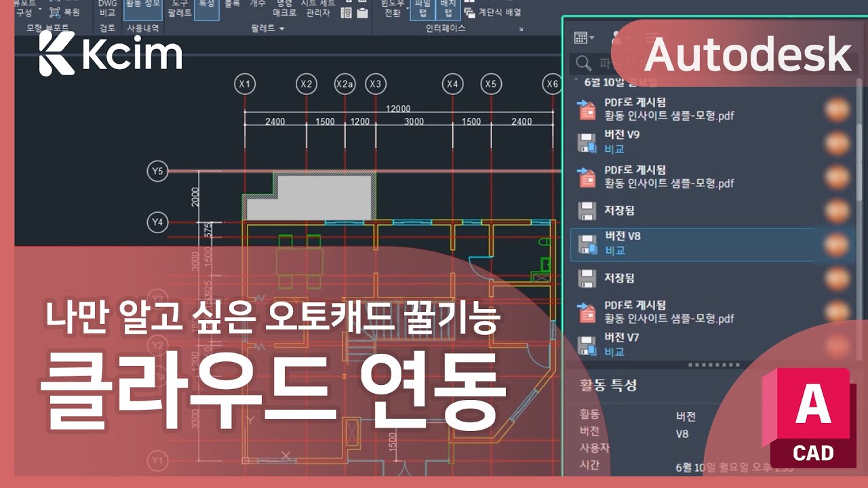This screenshot has height=488, width=868.
Task: Click the 사용자 property label
Action: coord(594,448)
